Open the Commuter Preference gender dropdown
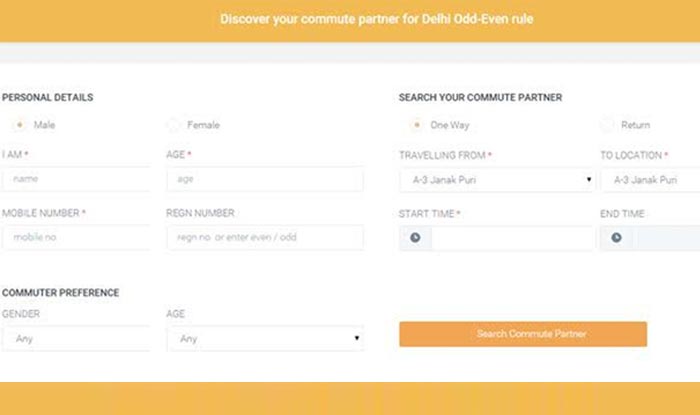This screenshot has height=415, width=700. [x=76, y=339]
